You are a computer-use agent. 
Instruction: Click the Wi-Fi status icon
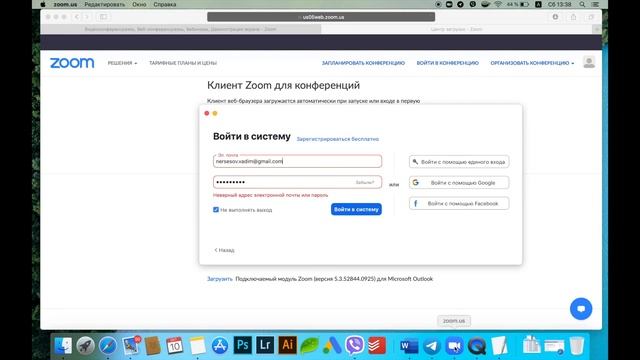click(x=498, y=4)
